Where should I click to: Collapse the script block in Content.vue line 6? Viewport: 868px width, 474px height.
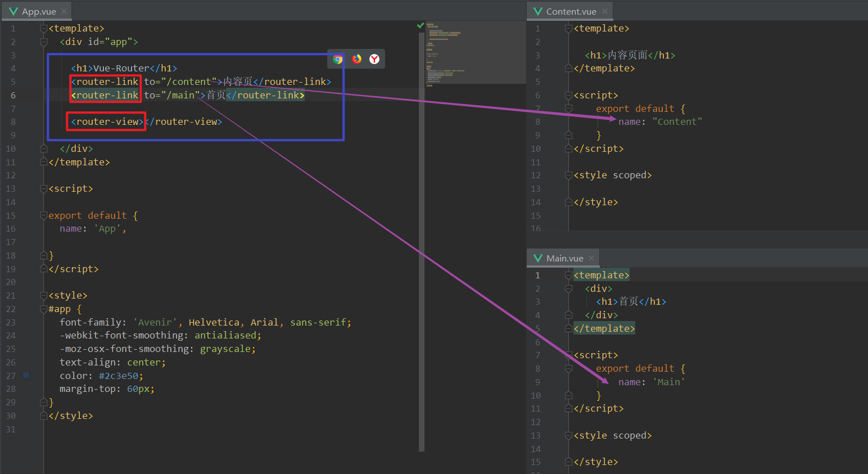click(x=568, y=95)
